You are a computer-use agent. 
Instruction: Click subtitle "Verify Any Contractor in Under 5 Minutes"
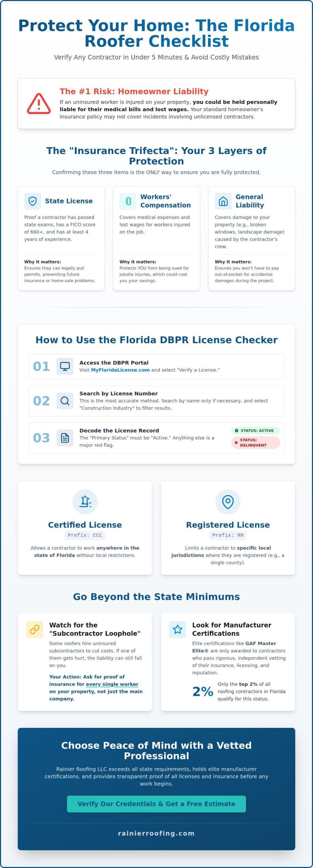[x=156, y=57]
